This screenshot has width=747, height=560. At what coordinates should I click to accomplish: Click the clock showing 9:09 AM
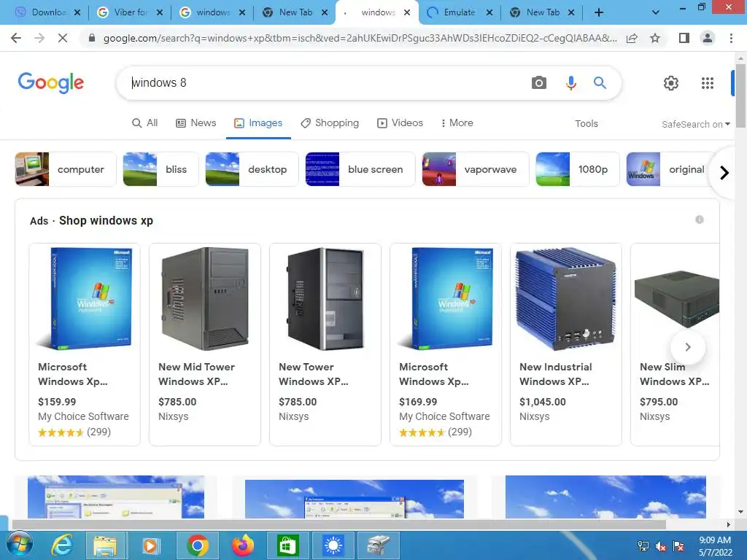point(715,545)
